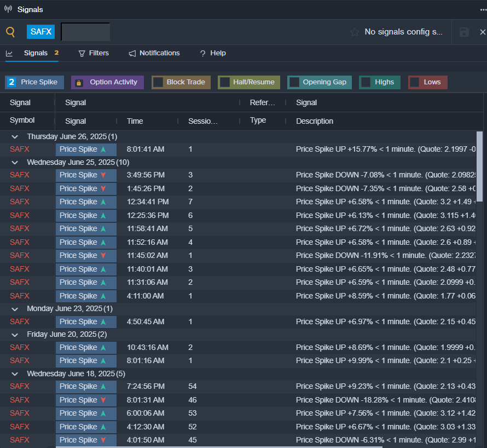487x448 pixels.
Task: Collapse the Friday June 20, 2025 group
Action: [x=15, y=335]
